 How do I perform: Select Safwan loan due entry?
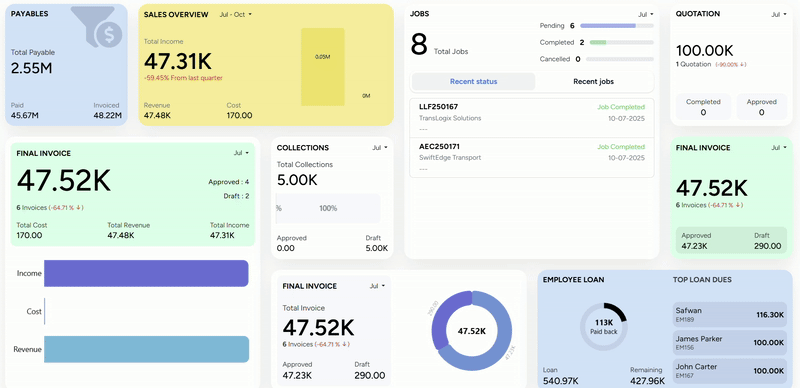click(x=730, y=314)
